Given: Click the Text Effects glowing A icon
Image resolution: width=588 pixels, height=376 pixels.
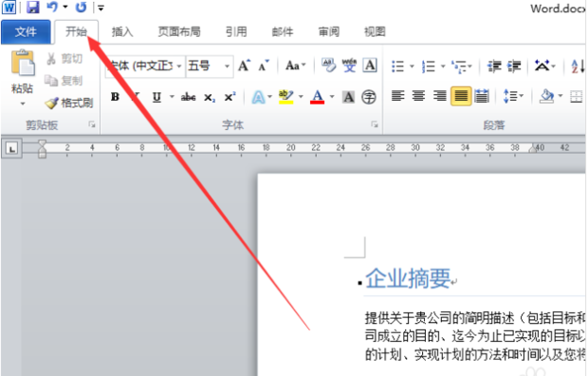Looking at the screenshot, I should click(x=258, y=97).
